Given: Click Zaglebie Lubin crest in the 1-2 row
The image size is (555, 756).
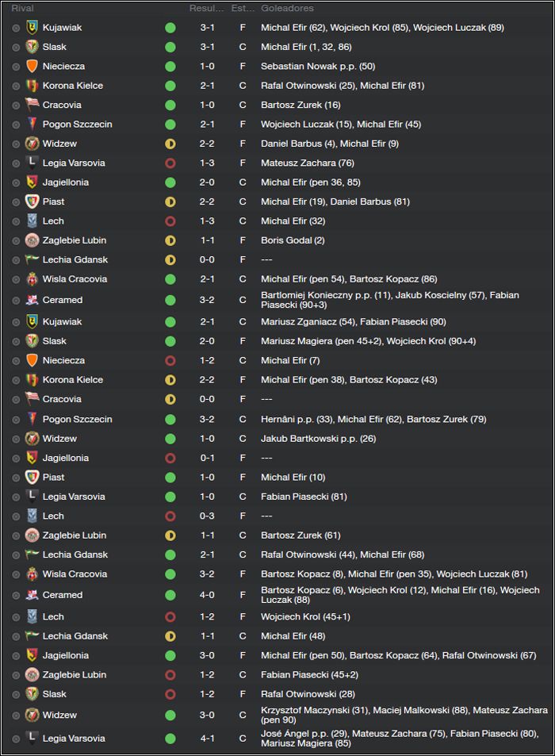Looking at the screenshot, I should 32,674.
